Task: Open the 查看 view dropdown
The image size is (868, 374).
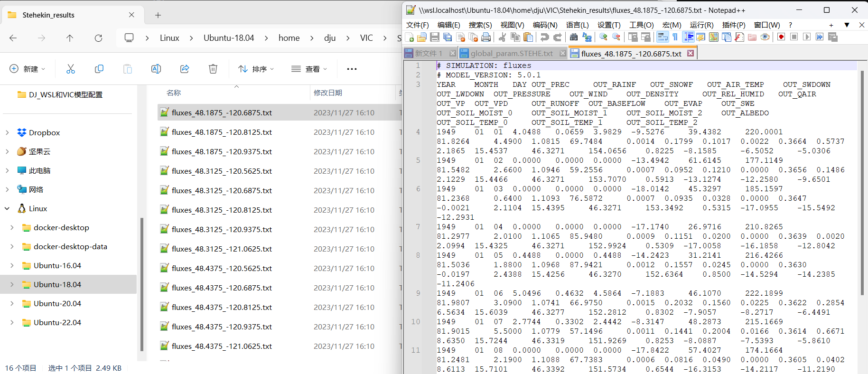Action: coord(309,69)
